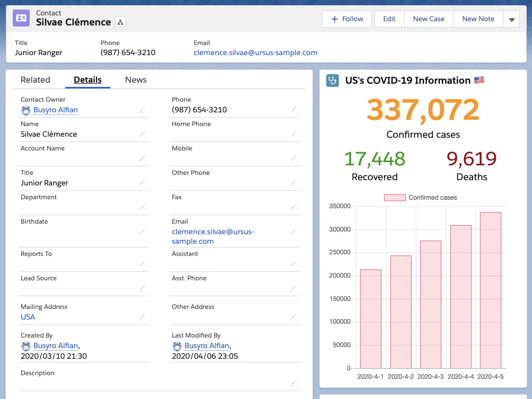Click Busyro Alfian under Created By
The image size is (532, 399).
tap(56, 346)
